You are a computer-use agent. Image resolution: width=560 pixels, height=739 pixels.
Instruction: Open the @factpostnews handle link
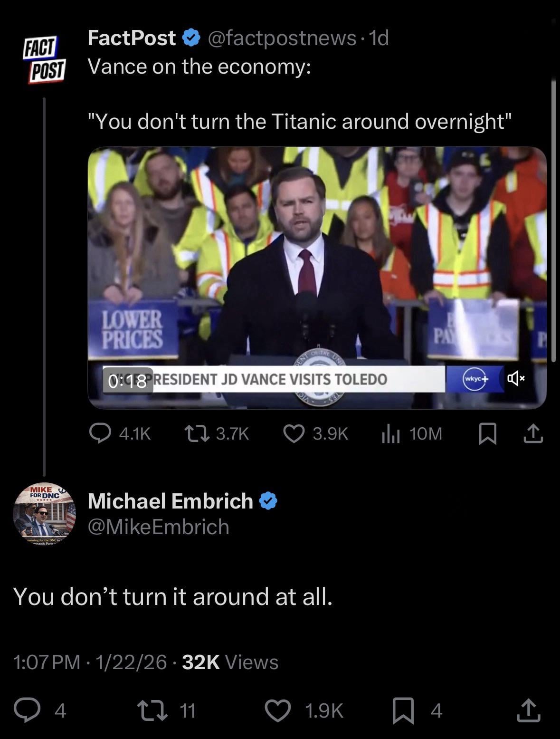282,38
